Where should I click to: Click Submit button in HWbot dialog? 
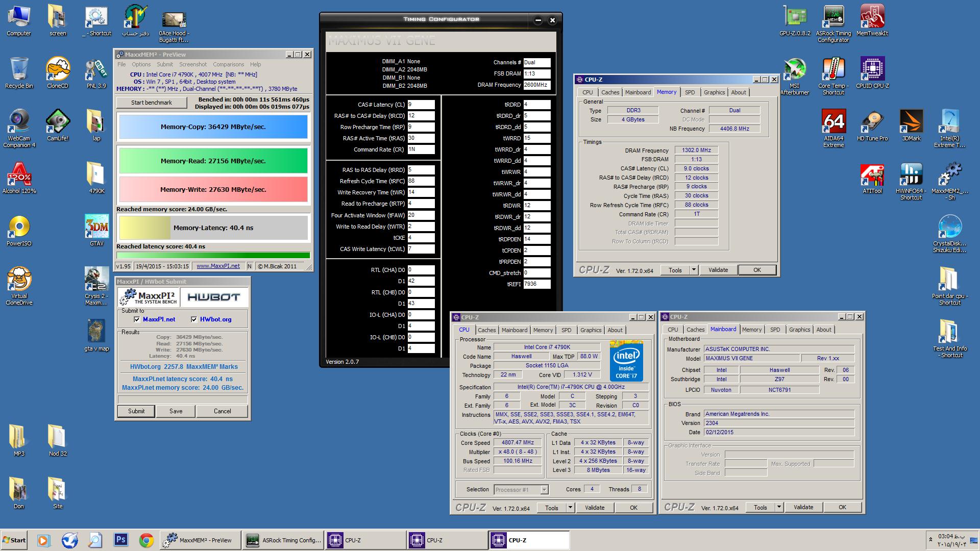click(136, 411)
